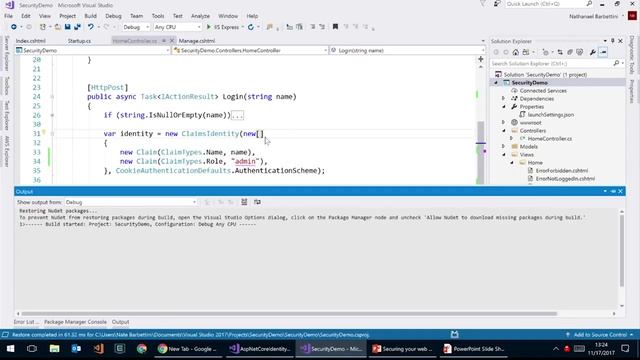Open the Package Manager Console tab

click(76, 322)
